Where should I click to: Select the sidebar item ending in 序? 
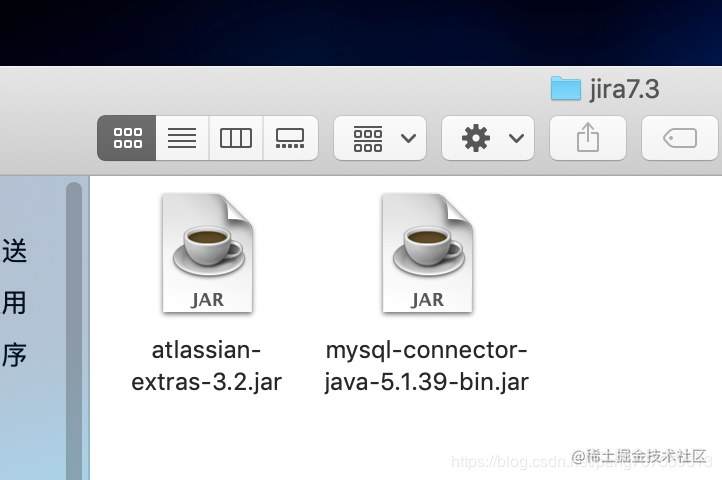[14, 355]
